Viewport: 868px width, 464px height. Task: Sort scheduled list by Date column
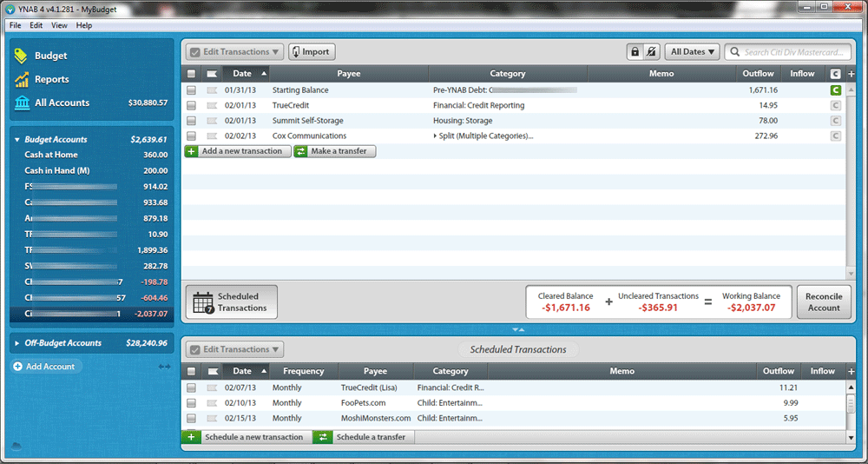tap(246, 371)
